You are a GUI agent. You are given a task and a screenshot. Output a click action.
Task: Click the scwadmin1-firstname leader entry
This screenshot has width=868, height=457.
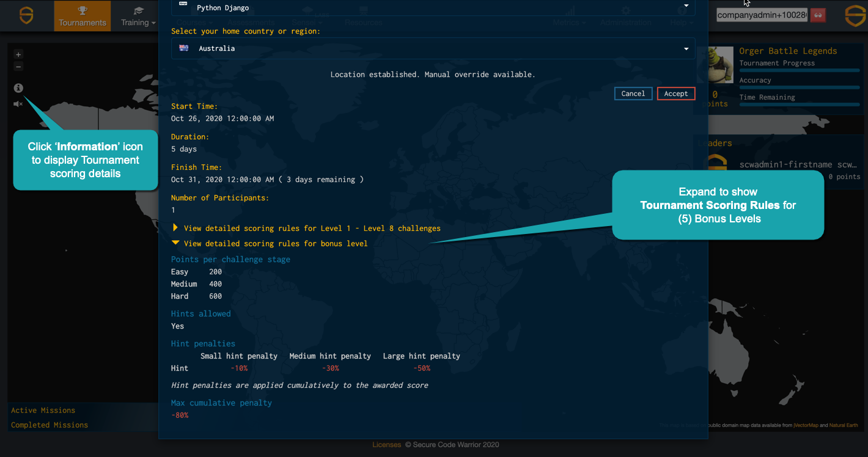point(798,164)
